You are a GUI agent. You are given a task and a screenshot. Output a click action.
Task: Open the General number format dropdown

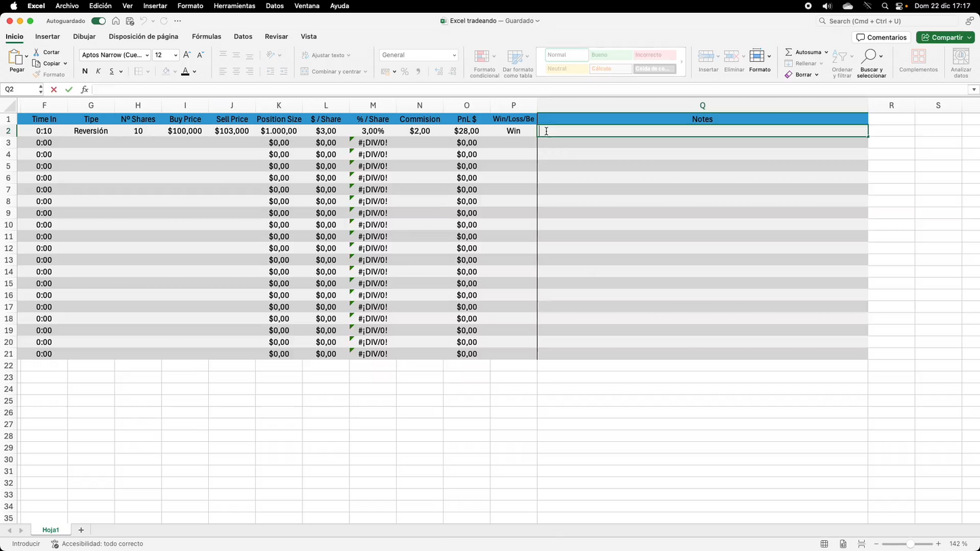click(454, 55)
